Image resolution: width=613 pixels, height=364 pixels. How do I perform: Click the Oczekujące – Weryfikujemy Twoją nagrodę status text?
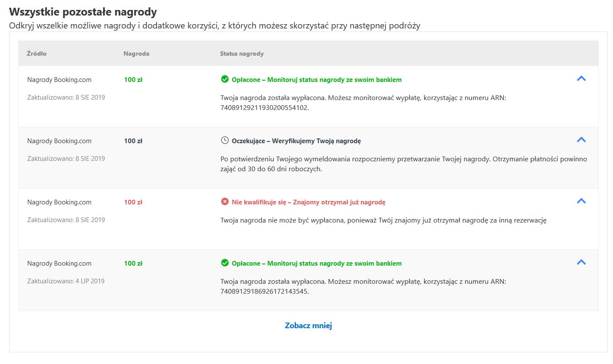(296, 141)
